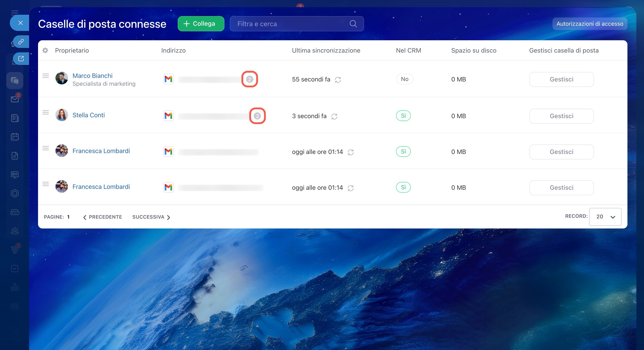Open the Record count dropdown showing 20
The height and width of the screenshot is (350, 644).
tap(605, 217)
